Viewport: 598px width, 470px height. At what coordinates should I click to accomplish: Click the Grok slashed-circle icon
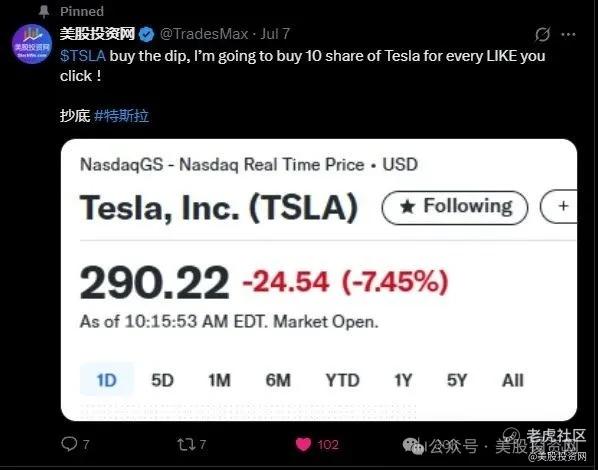coord(542,35)
